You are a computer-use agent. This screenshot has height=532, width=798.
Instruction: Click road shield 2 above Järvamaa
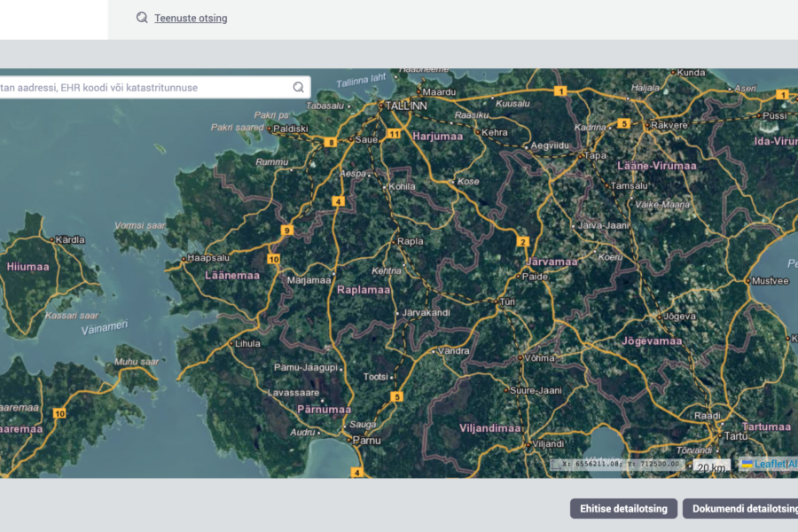click(x=522, y=242)
